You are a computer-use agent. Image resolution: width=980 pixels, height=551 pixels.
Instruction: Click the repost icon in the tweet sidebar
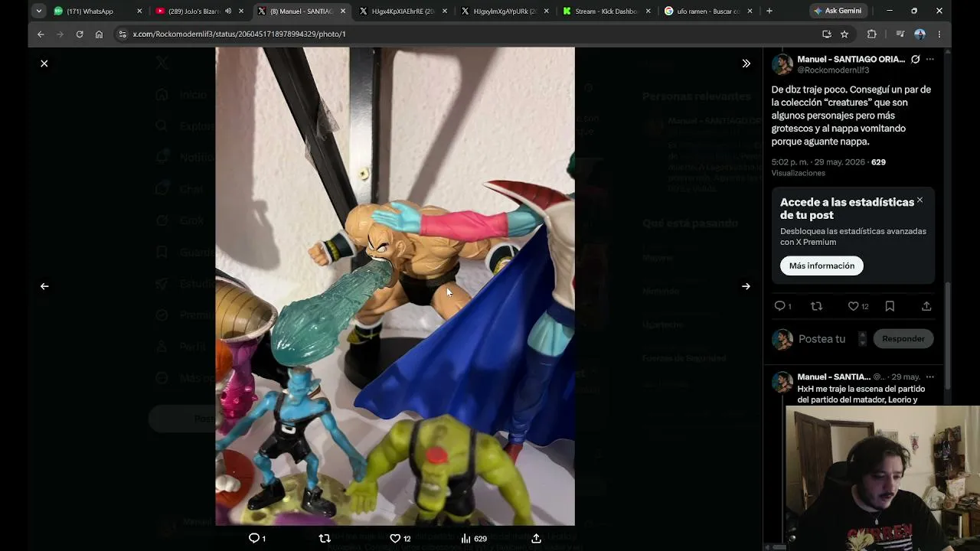816,306
